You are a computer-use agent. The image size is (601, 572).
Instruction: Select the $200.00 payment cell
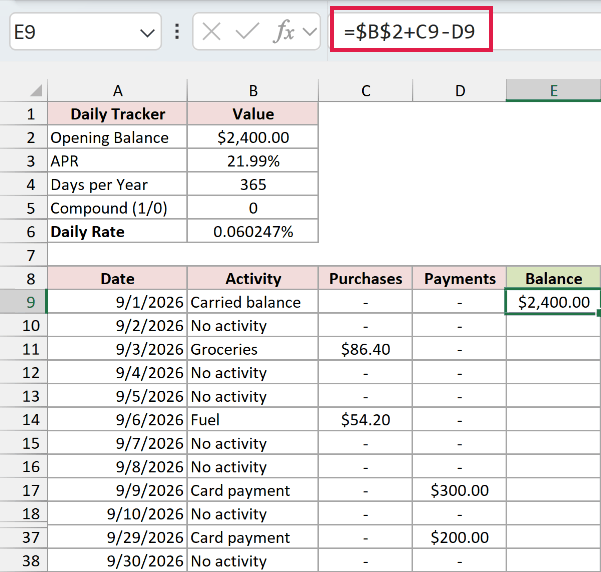tap(460, 537)
